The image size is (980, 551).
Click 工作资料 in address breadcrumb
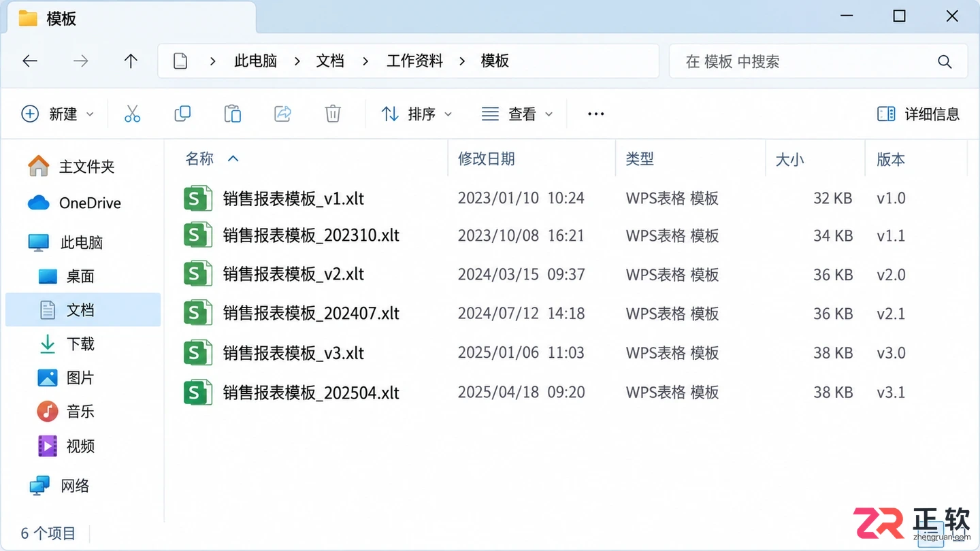pyautogui.click(x=414, y=61)
